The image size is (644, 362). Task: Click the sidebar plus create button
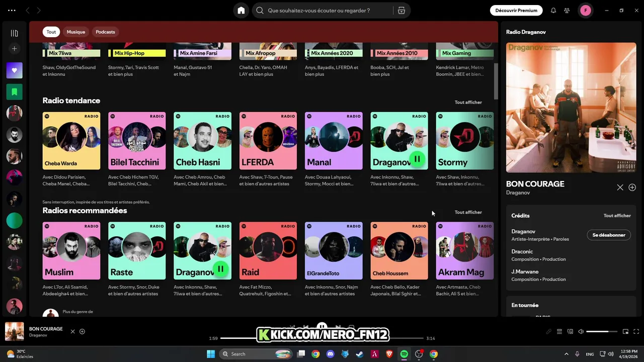tap(14, 49)
